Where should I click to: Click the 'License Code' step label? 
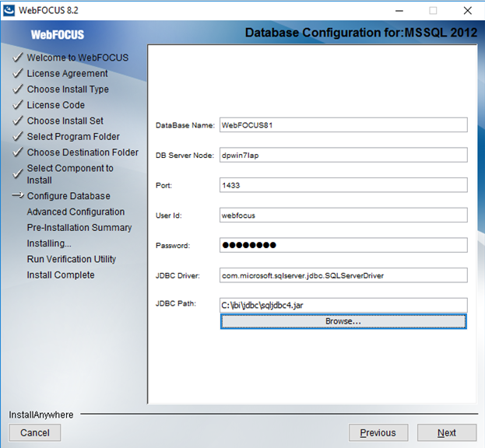(x=56, y=105)
